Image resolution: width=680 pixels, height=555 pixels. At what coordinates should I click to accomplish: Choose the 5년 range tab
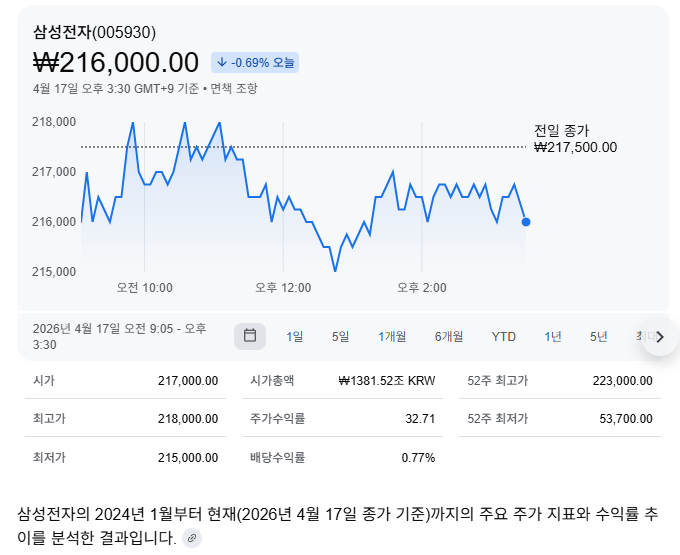pos(598,336)
